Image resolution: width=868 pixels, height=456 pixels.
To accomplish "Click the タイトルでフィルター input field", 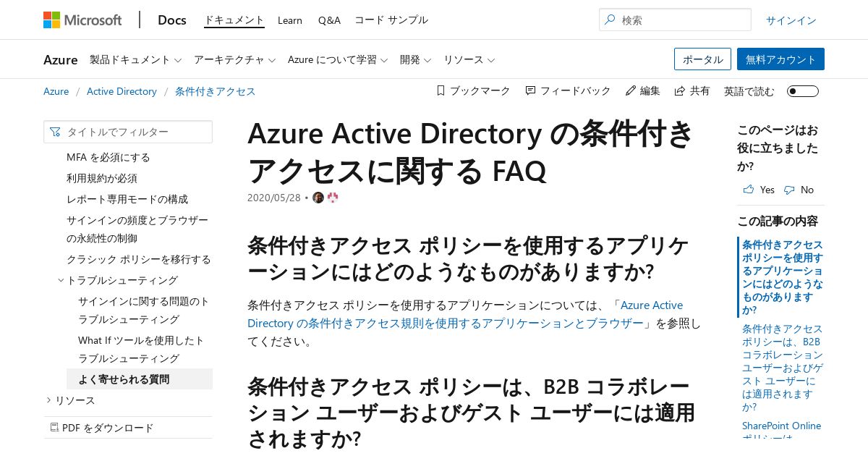I will coord(128,132).
